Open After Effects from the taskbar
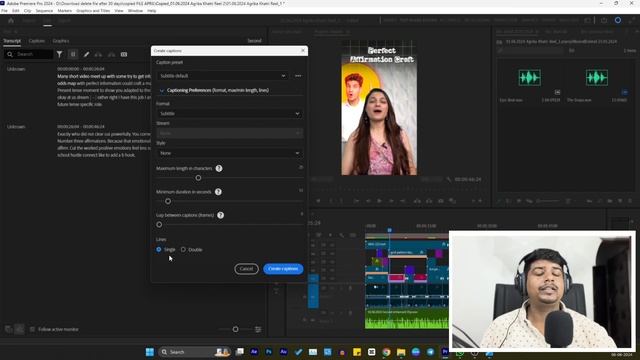The height and width of the screenshot is (360, 640). click(x=254, y=352)
